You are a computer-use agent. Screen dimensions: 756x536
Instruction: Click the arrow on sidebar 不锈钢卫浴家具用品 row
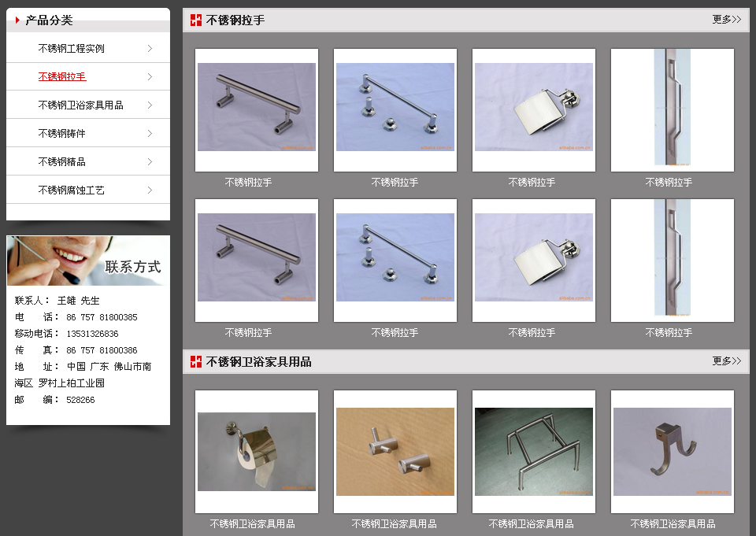(x=150, y=105)
